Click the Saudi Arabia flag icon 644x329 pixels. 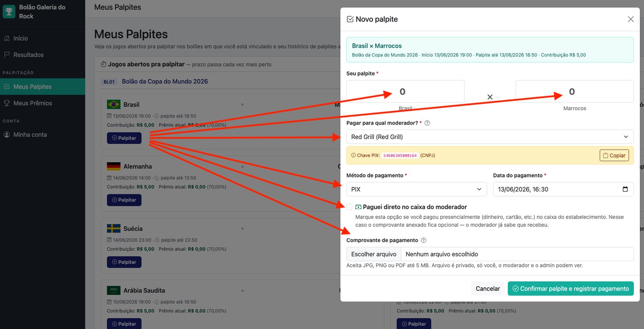114,290
